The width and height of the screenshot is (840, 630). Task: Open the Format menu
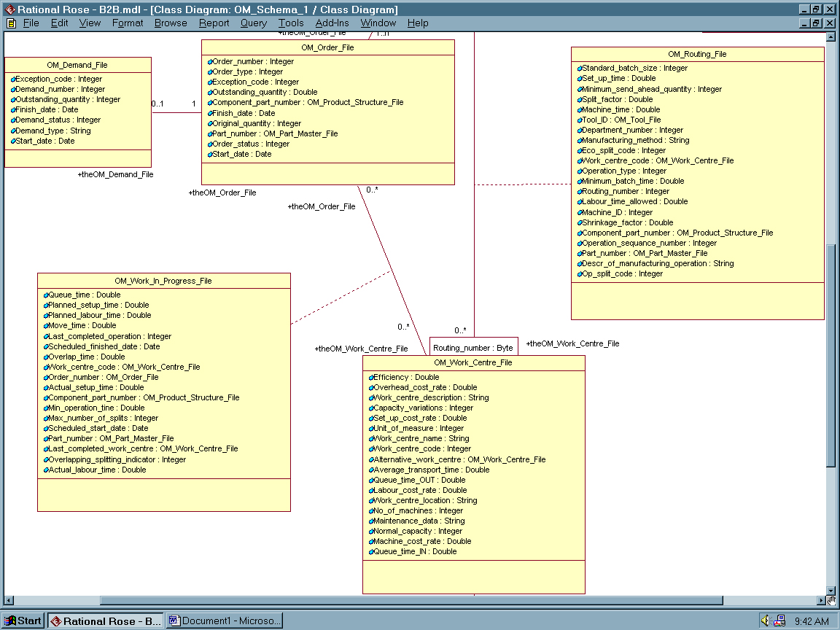tap(128, 23)
